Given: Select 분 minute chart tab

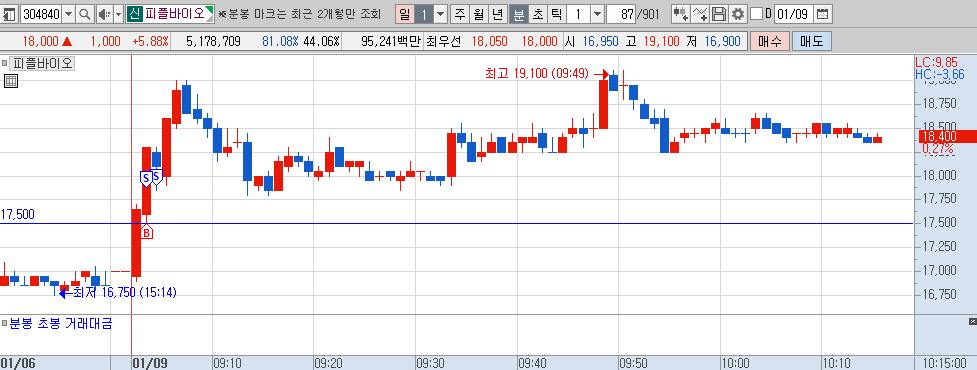Looking at the screenshot, I should pyautogui.click(x=518, y=14).
